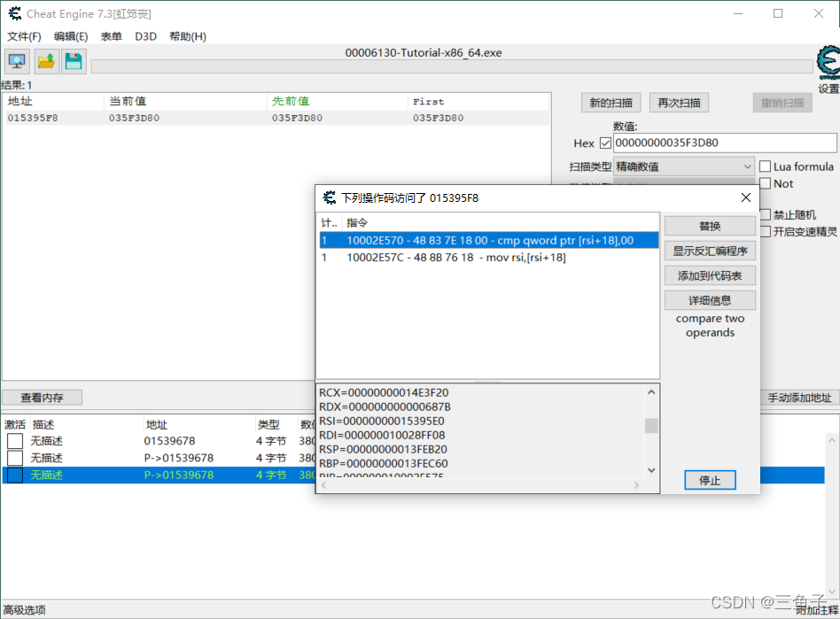The image size is (840, 619).
Task: Select the RSP=00000000013FEB20 register line
Action: [x=383, y=450]
